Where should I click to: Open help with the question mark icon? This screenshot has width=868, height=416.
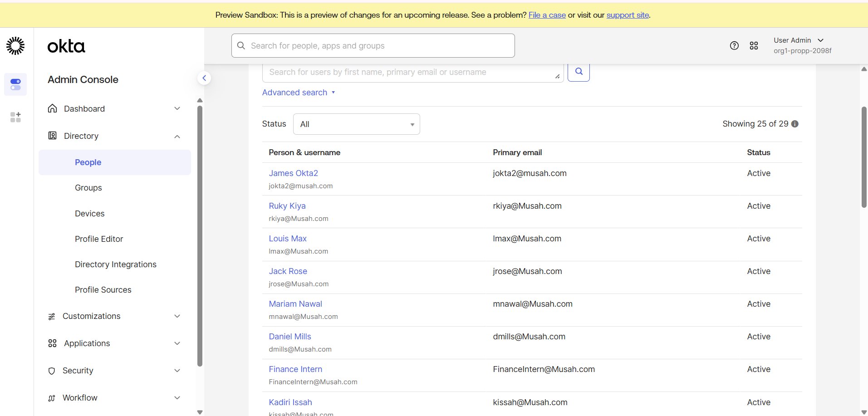pyautogui.click(x=734, y=45)
